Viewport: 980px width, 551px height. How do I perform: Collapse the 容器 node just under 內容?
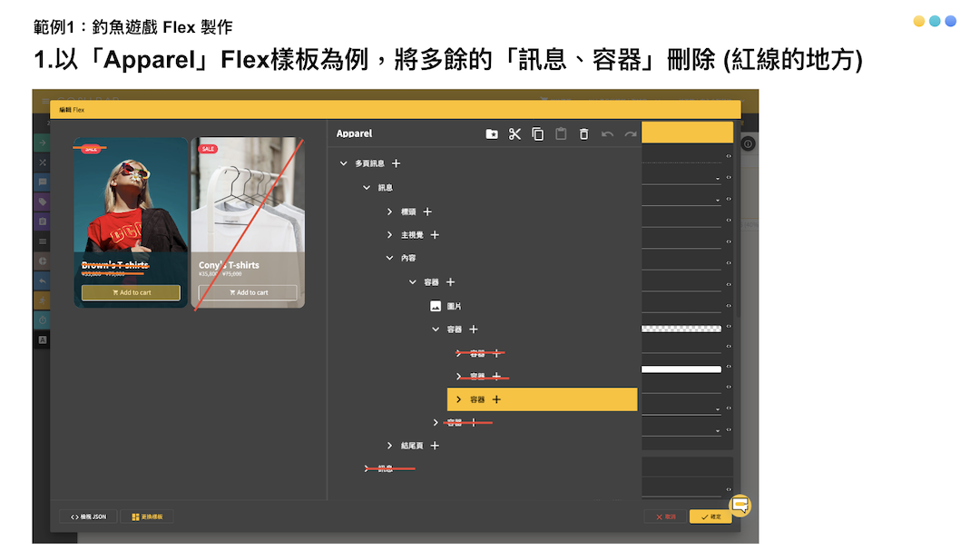(x=413, y=282)
